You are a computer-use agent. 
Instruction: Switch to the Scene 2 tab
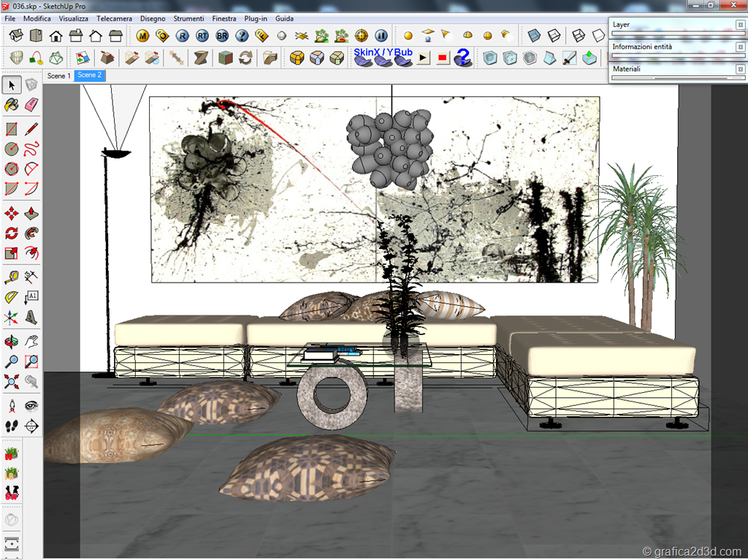coord(89,76)
